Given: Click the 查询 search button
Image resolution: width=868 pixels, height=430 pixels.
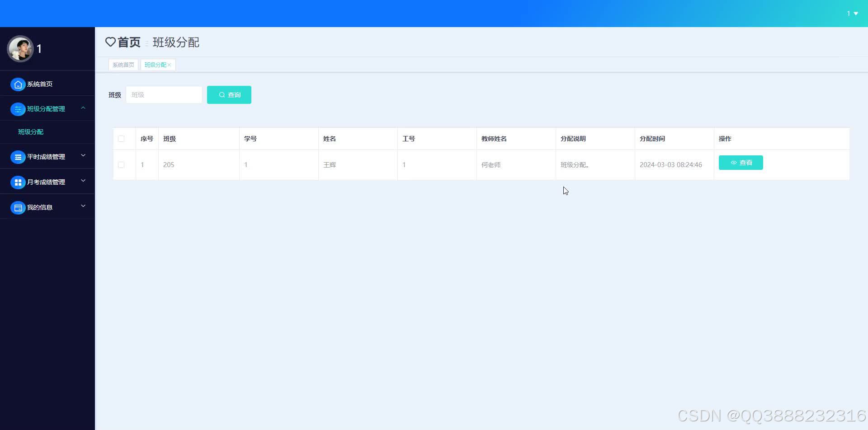Looking at the screenshot, I should coord(229,95).
